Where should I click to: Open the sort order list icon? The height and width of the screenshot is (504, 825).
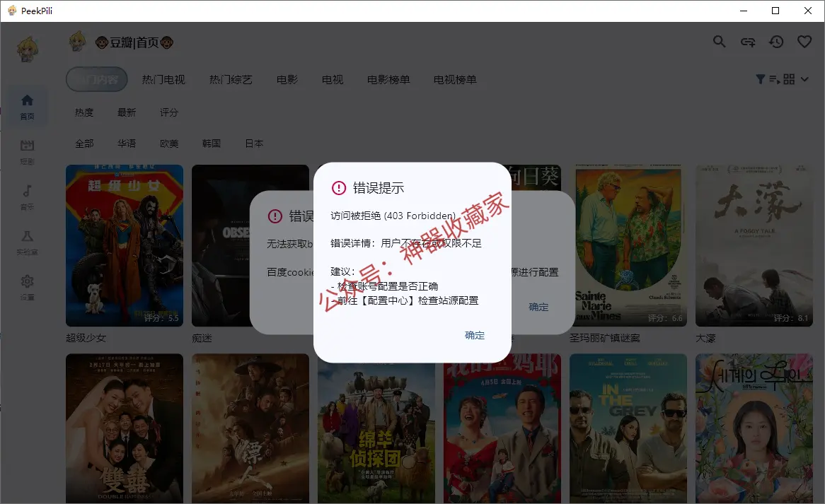click(x=775, y=79)
